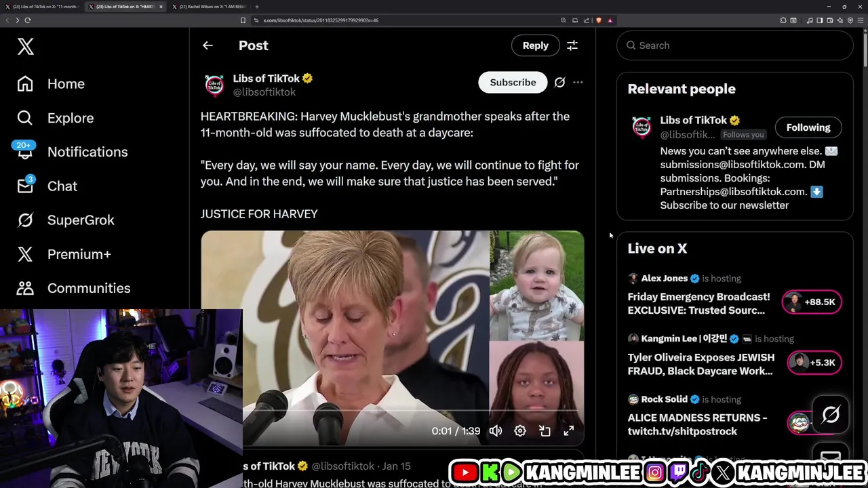
Task: Open Alex Jones Friday Emergency Broadcast
Action: point(698,304)
